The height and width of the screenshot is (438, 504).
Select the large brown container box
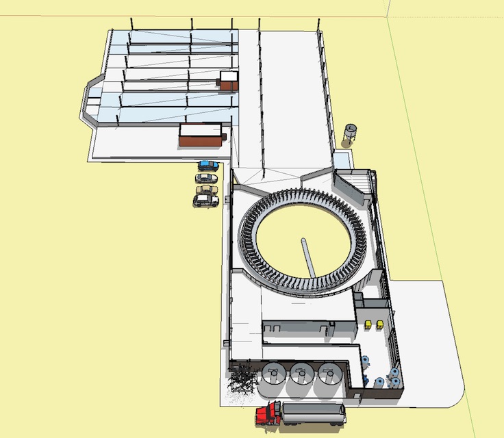[202, 135]
